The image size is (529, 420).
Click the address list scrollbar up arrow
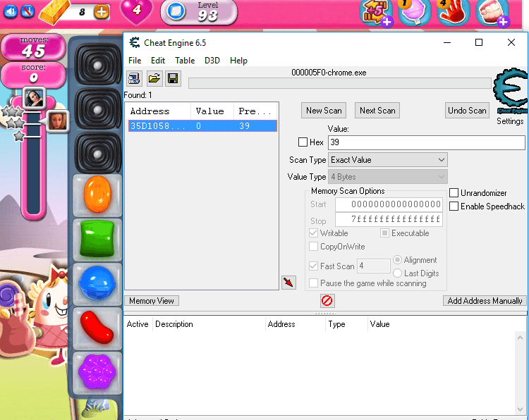520,338
